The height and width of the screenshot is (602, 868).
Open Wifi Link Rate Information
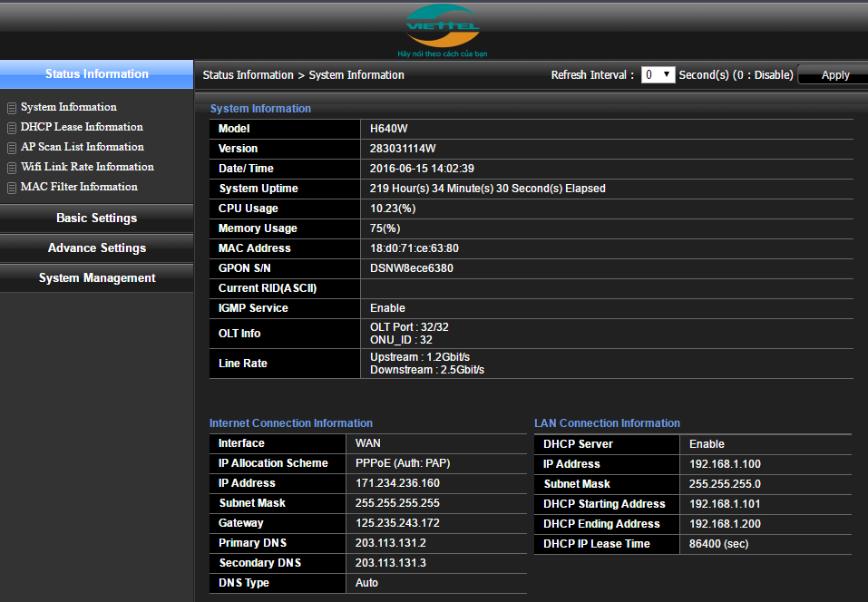point(87,167)
